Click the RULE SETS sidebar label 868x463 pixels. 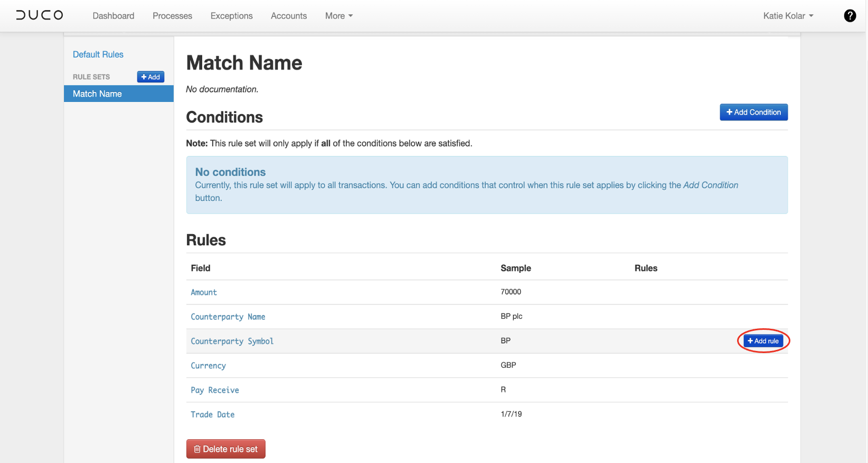pos(91,77)
